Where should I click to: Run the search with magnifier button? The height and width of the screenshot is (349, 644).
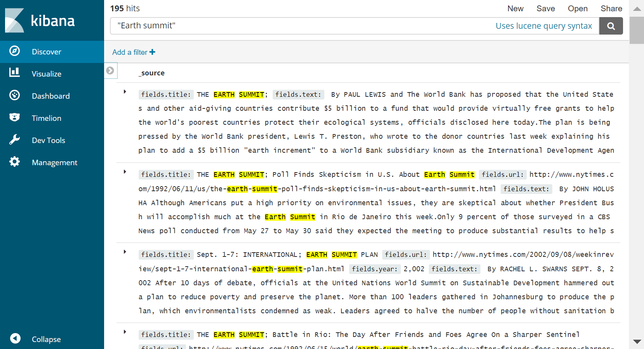(x=611, y=26)
